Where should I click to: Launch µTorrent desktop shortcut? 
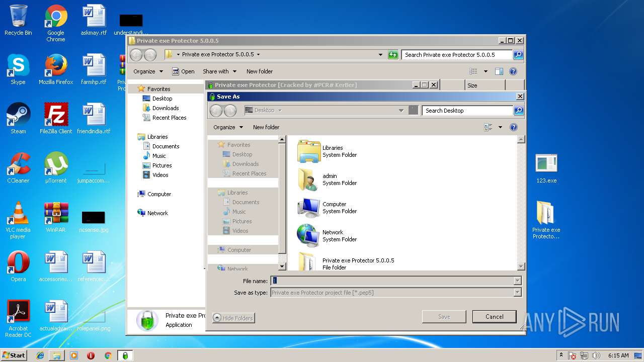coord(56,168)
